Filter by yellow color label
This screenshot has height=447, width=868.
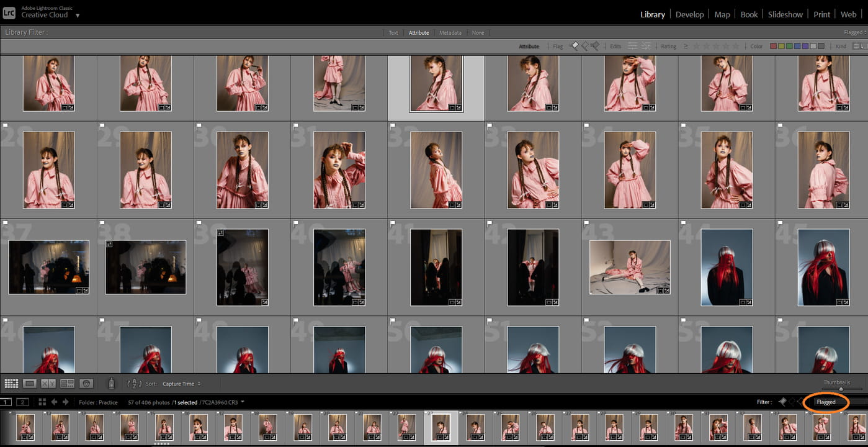click(x=781, y=46)
